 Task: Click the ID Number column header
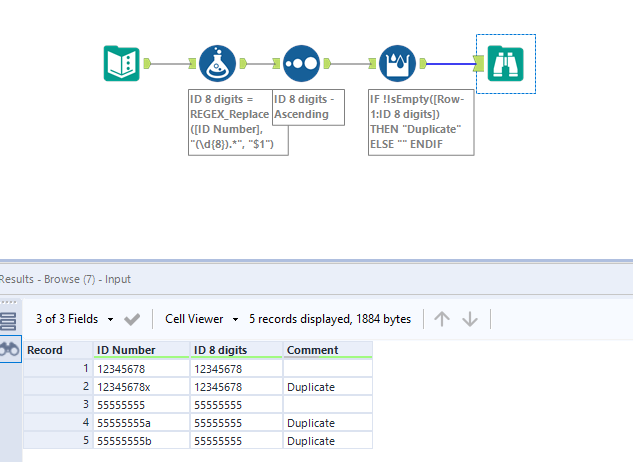point(141,350)
